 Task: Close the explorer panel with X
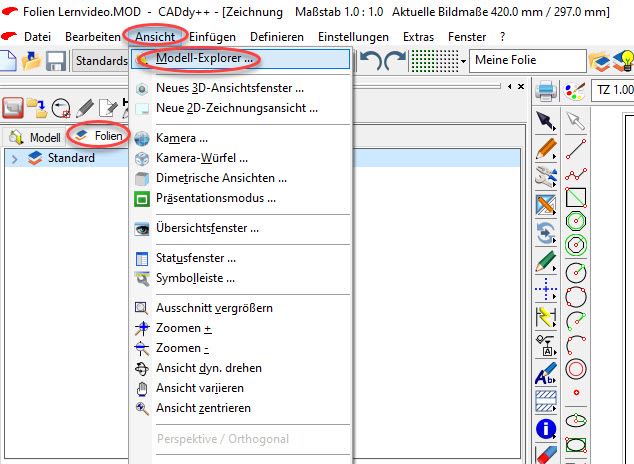point(521,86)
